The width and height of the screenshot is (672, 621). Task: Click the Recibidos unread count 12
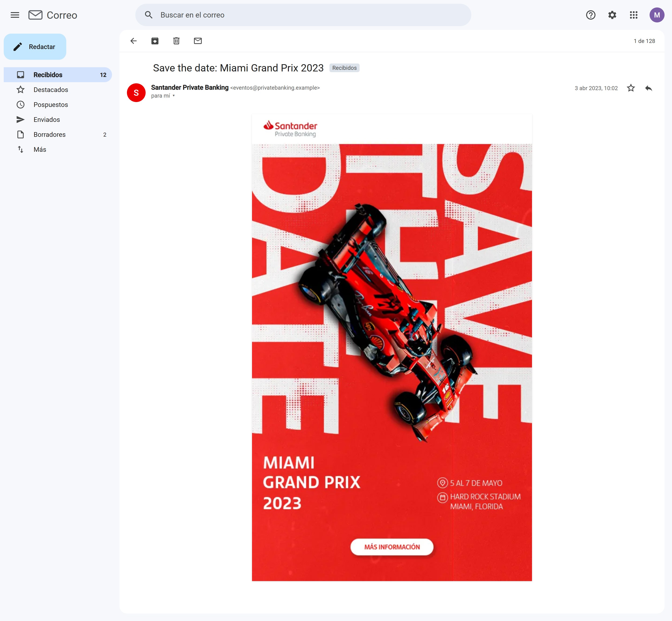coord(103,75)
